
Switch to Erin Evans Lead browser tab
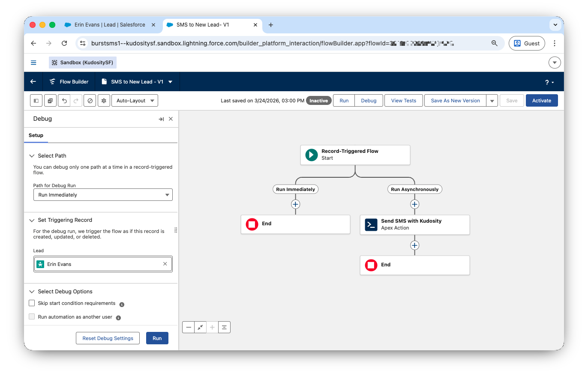110,25
